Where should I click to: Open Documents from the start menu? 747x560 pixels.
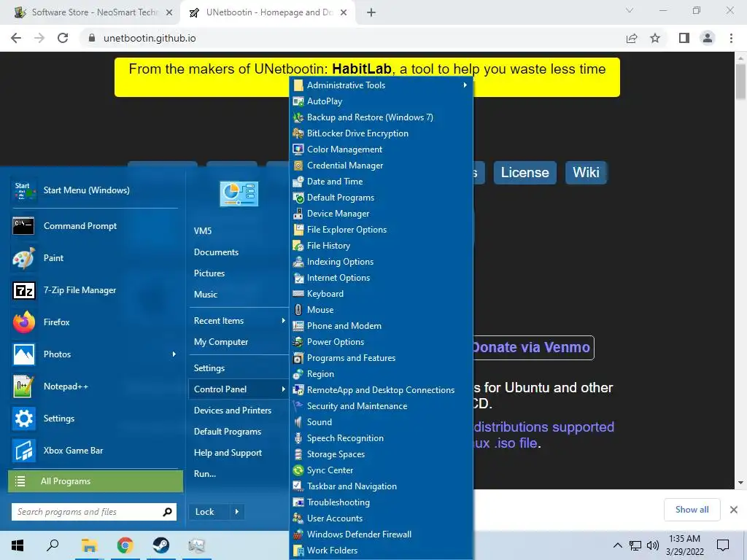click(x=239, y=252)
